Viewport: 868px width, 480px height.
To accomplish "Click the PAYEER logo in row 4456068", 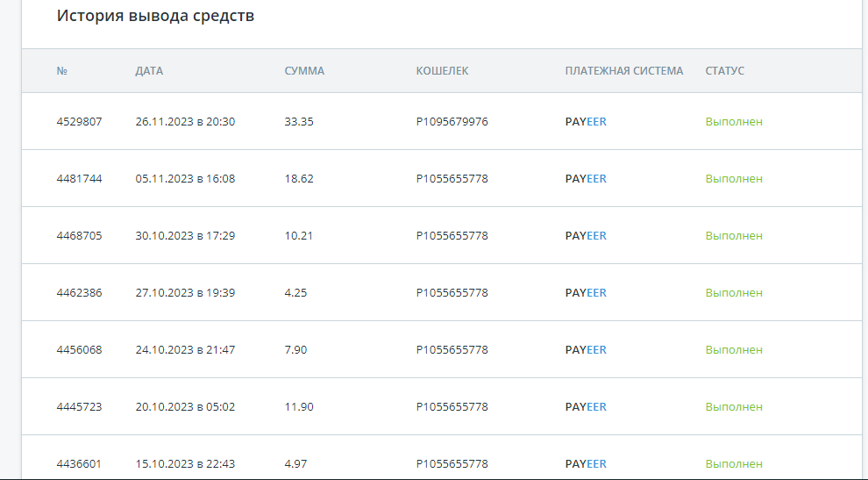I will [x=586, y=350].
